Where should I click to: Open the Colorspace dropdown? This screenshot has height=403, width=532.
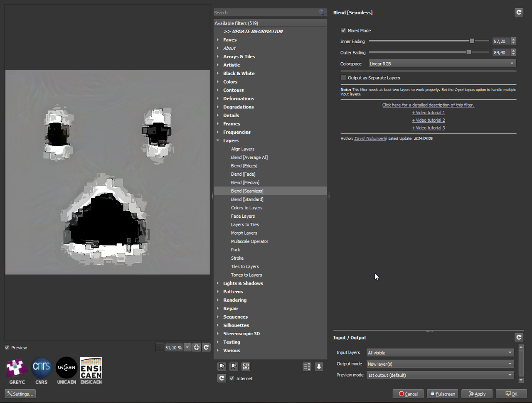coord(442,64)
